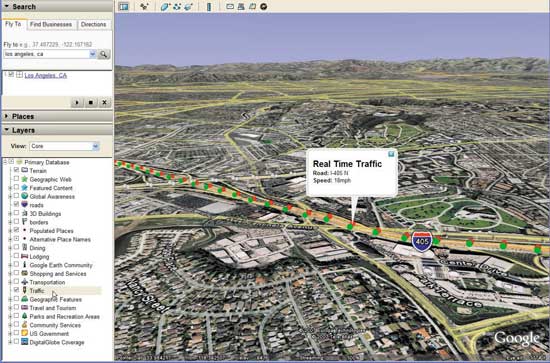This screenshot has height=363, width=550.
Task: Click the Dining layer fork icon
Action: pyautogui.click(x=25, y=248)
